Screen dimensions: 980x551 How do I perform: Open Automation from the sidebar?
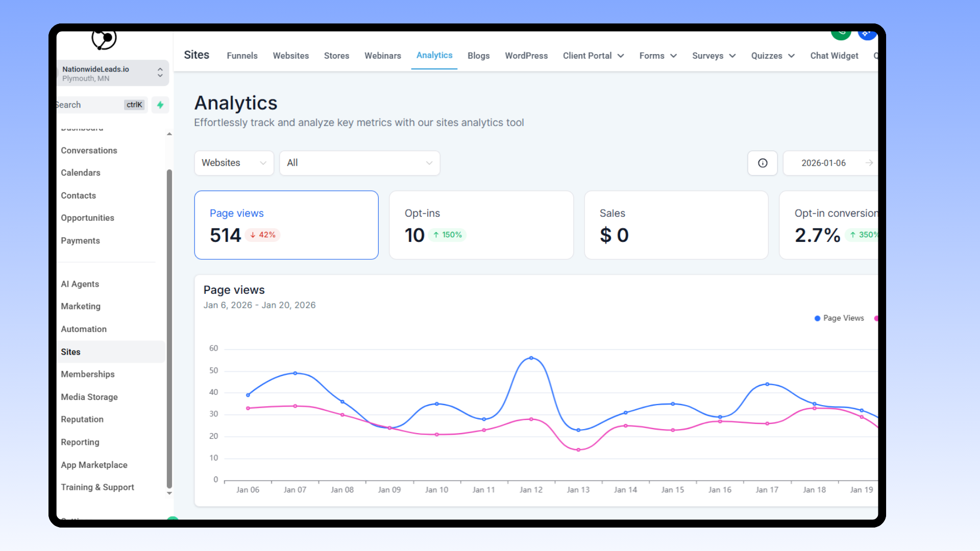click(x=83, y=329)
